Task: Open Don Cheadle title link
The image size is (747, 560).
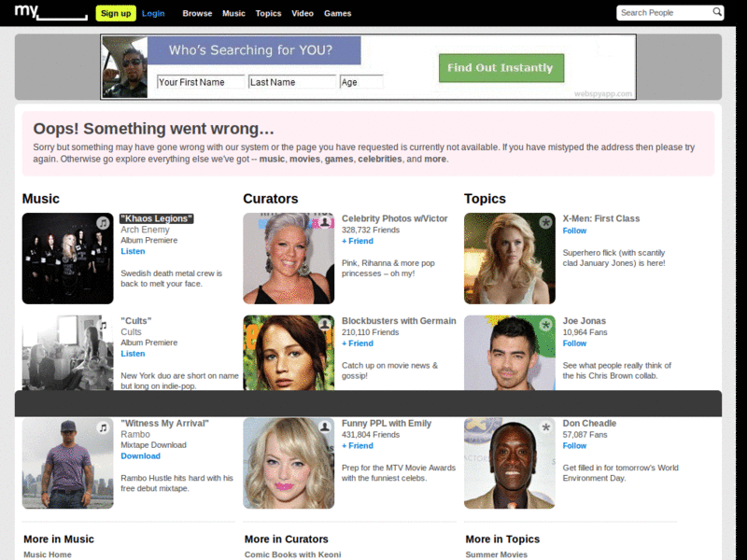Action: [589, 424]
